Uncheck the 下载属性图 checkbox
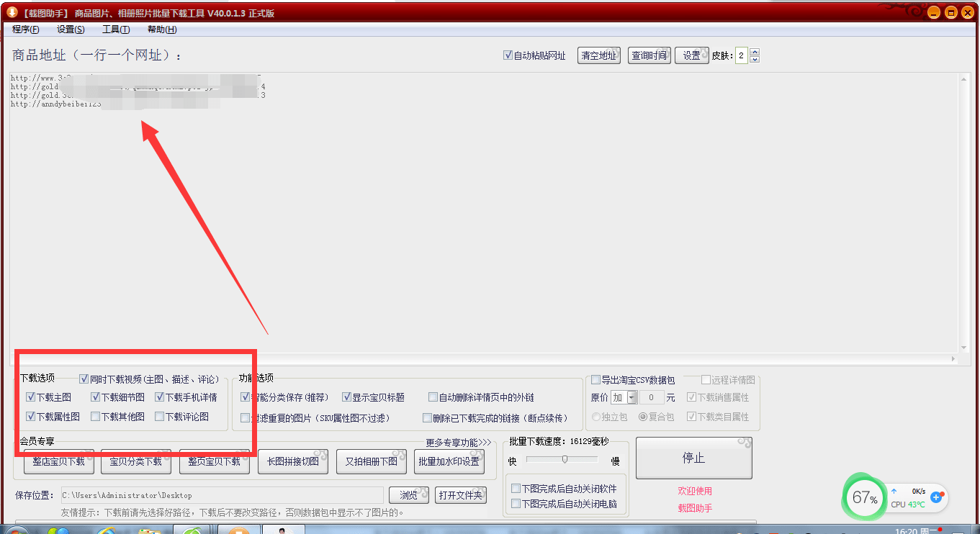Viewport: 980px width, 534px height. (x=31, y=416)
